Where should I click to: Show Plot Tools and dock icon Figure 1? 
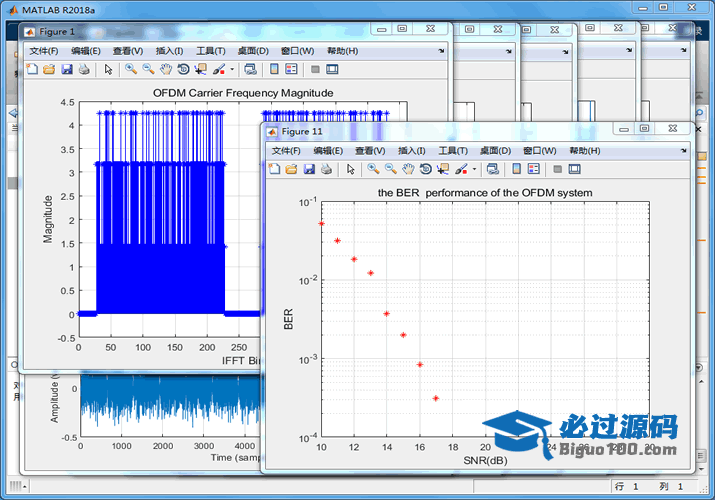(x=332, y=69)
